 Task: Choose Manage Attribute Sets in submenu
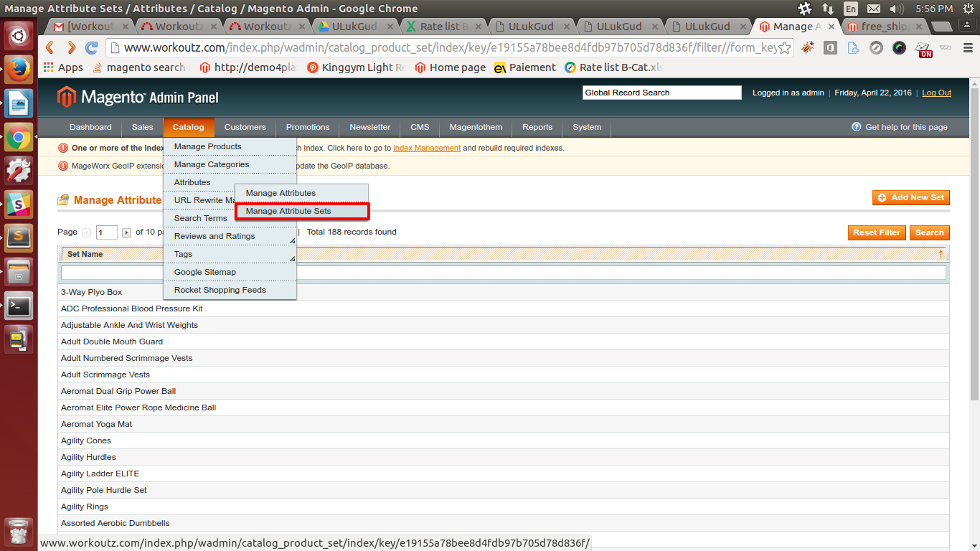pos(301,211)
